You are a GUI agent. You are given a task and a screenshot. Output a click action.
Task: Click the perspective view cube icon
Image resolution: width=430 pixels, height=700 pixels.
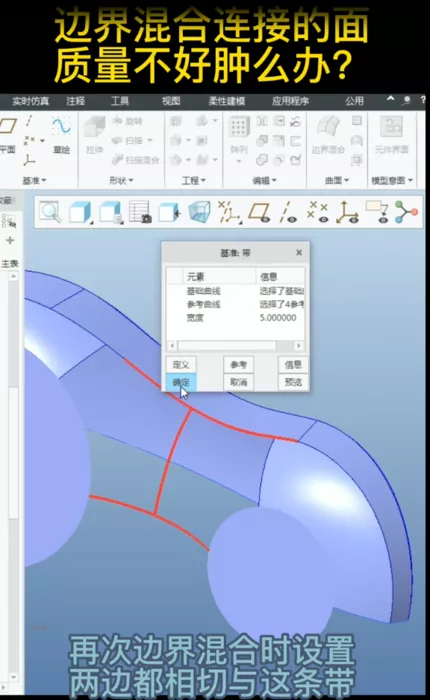[x=199, y=212]
